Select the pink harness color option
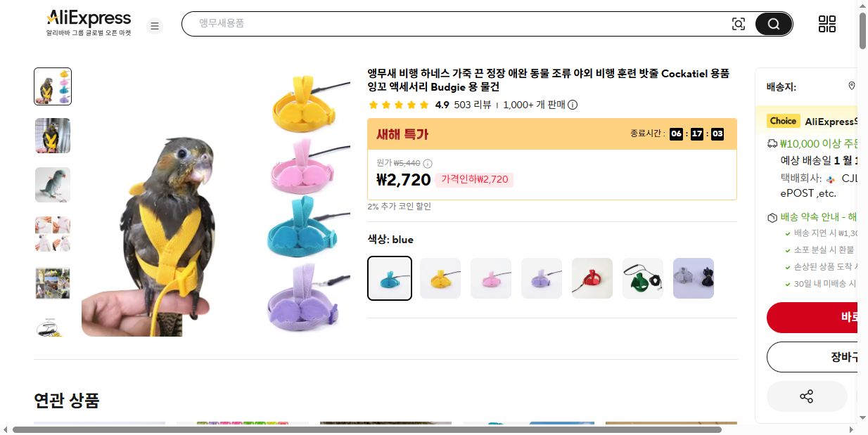Viewport: 868px width, 435px height. coord(491,278)
